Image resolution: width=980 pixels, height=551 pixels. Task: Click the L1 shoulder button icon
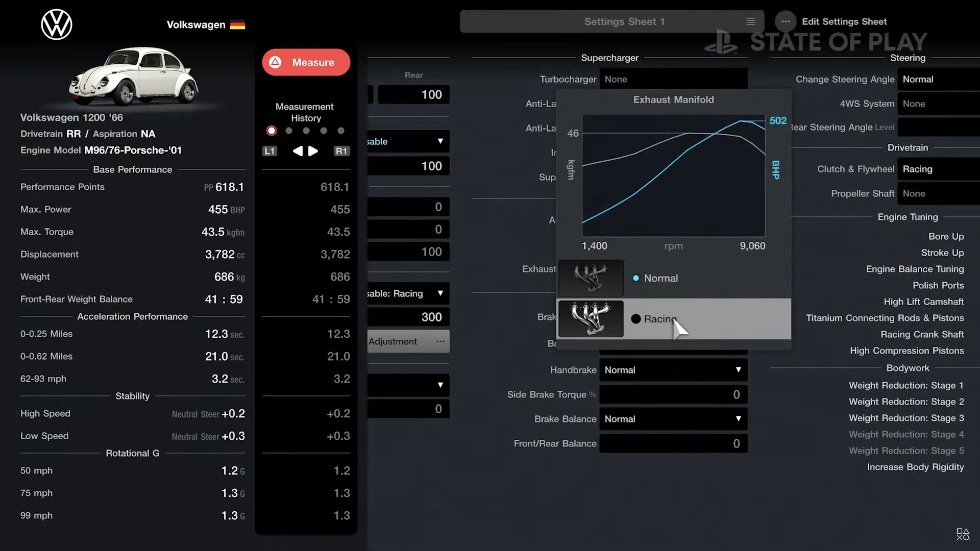[x=270, y=151]
